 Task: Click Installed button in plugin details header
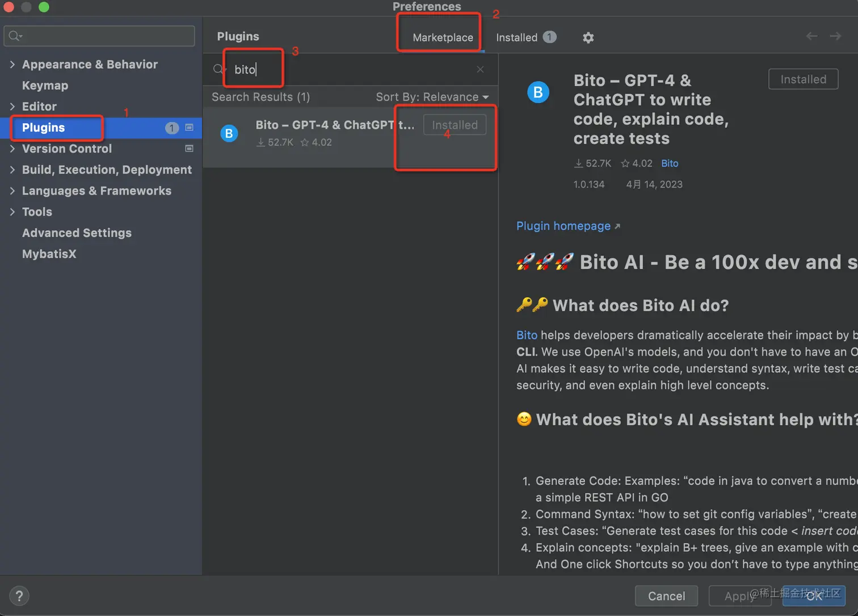[803, 79]
